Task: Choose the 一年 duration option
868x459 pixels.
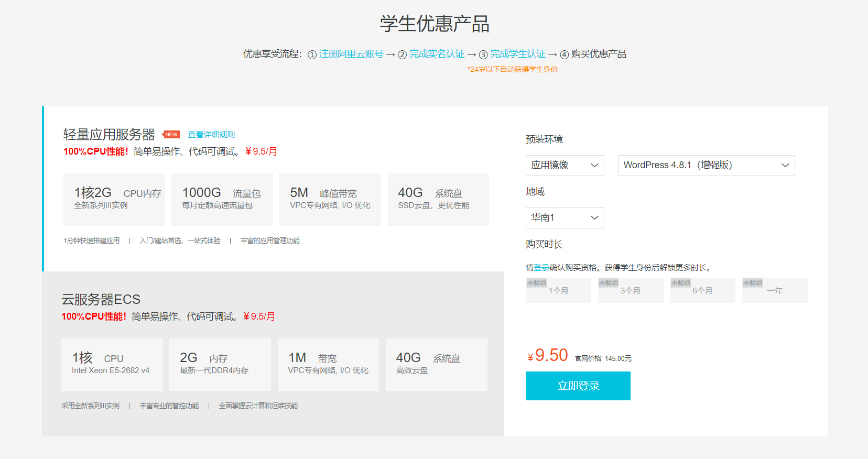Action: click(x=774, y=291)
